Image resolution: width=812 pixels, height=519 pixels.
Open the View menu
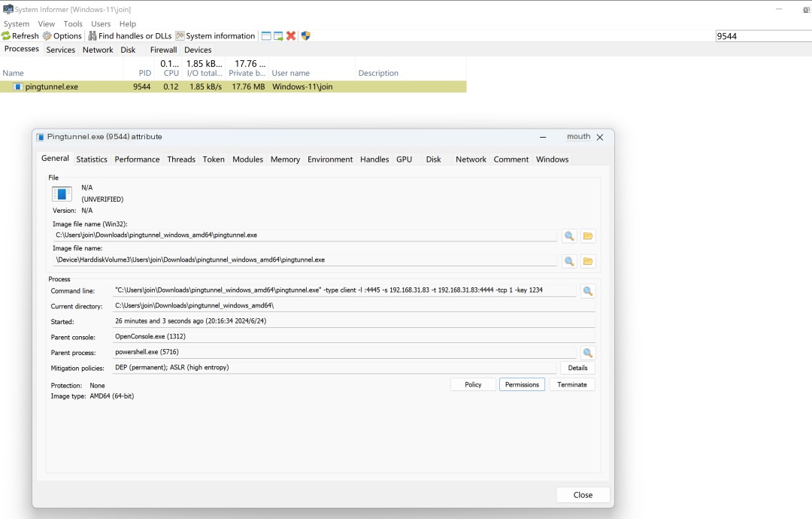(x=46, y=24)
